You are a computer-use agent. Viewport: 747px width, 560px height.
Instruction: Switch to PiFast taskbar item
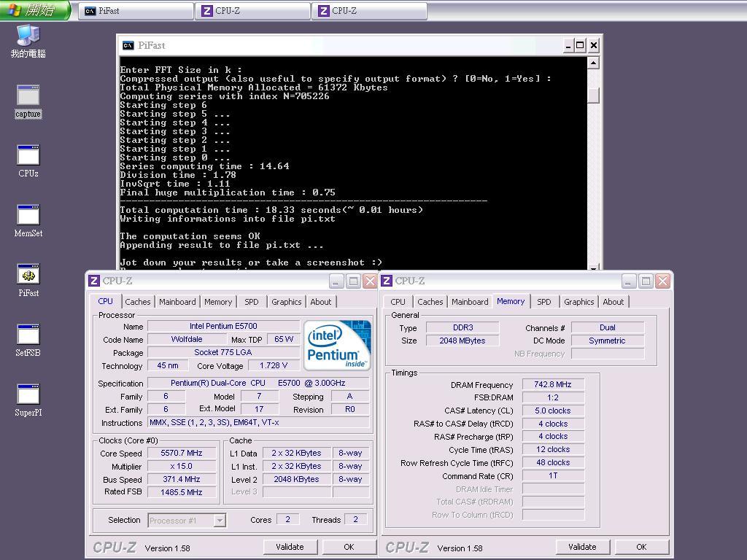pyautogui.click(x=136, y=11)
